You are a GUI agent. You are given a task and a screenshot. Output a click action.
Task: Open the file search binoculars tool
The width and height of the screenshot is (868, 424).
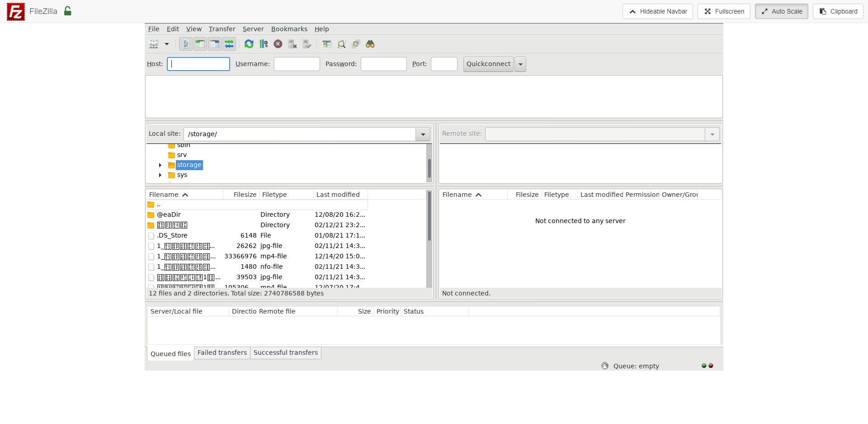tap(370, 44)
